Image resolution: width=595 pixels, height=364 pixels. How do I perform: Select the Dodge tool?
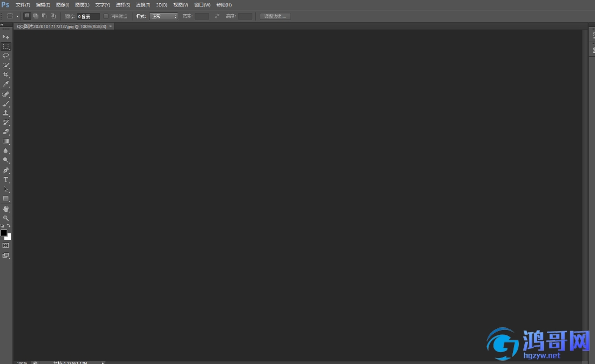click(x=6, y=160)
